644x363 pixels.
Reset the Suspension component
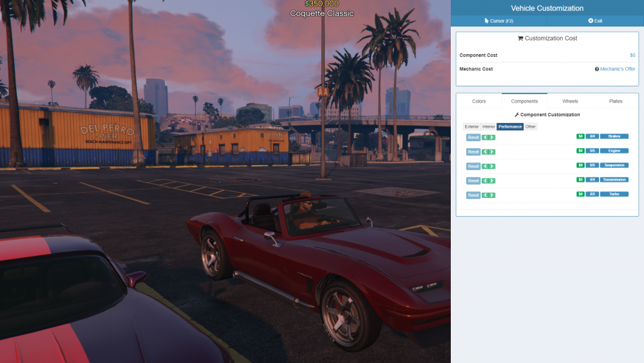point(473,166)
